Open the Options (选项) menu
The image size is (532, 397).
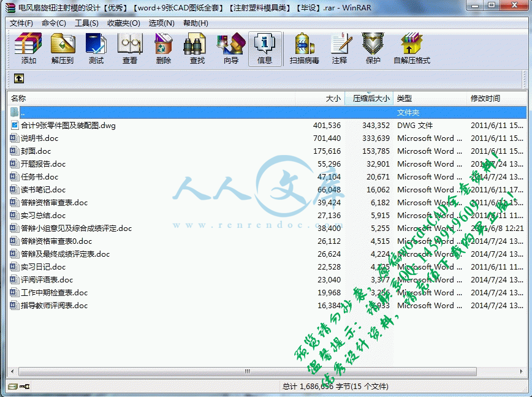(162, 23)
